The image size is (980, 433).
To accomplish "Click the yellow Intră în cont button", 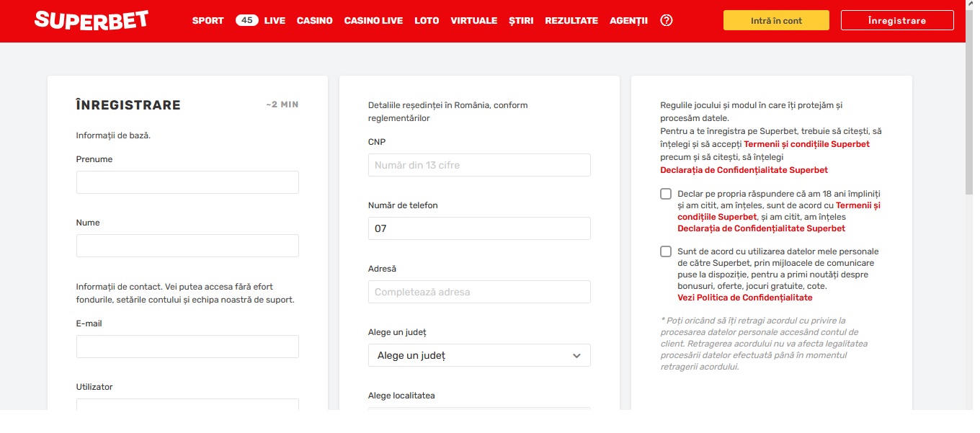I will pyautogui.click(x=776, y=20).
